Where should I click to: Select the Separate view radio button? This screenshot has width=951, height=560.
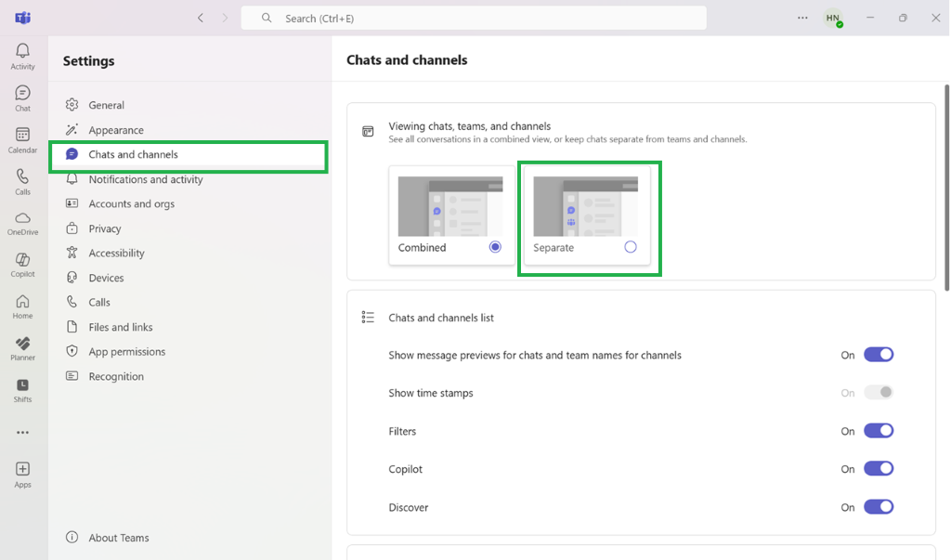631,247
